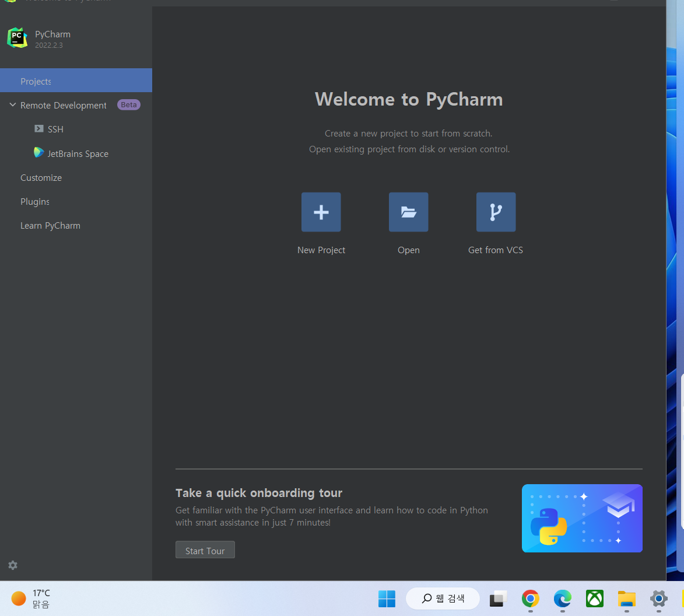Viewport: 684px width, 616px height.
Task: Click the Open label
Action: click(408, 250)
